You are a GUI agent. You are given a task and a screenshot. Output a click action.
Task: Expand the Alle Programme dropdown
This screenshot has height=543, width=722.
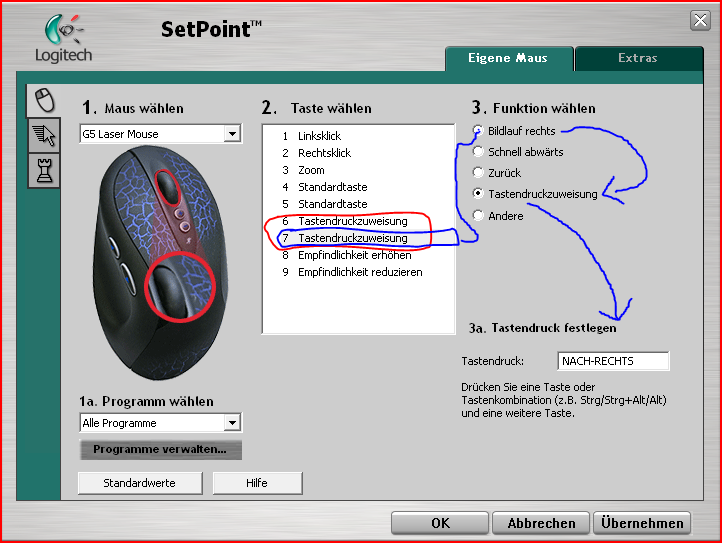161,423
